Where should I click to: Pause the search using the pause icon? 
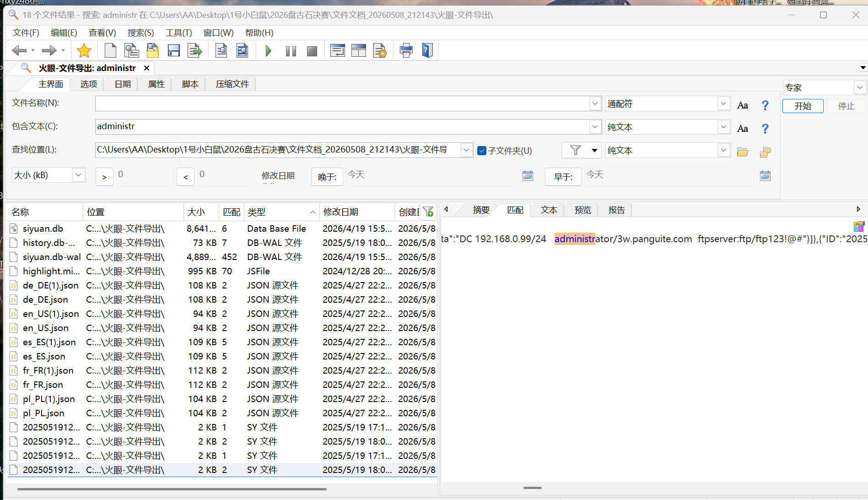[x=291, y=51]
